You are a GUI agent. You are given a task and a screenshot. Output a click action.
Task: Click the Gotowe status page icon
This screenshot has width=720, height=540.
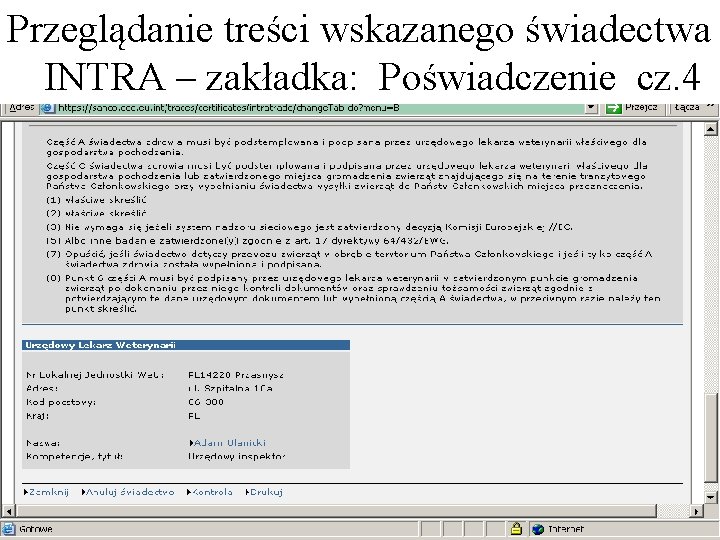pos(9,529)
